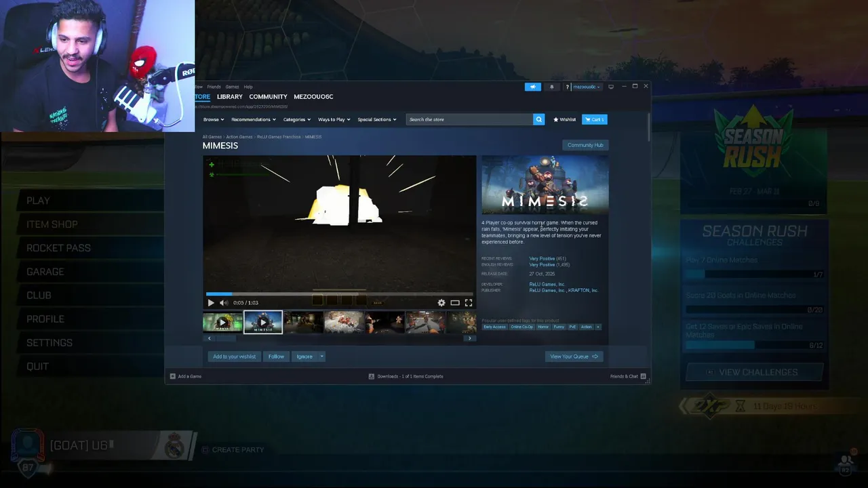Mute the trailer volume icon
Screen dimensions: 868x488
click(224, 303)
